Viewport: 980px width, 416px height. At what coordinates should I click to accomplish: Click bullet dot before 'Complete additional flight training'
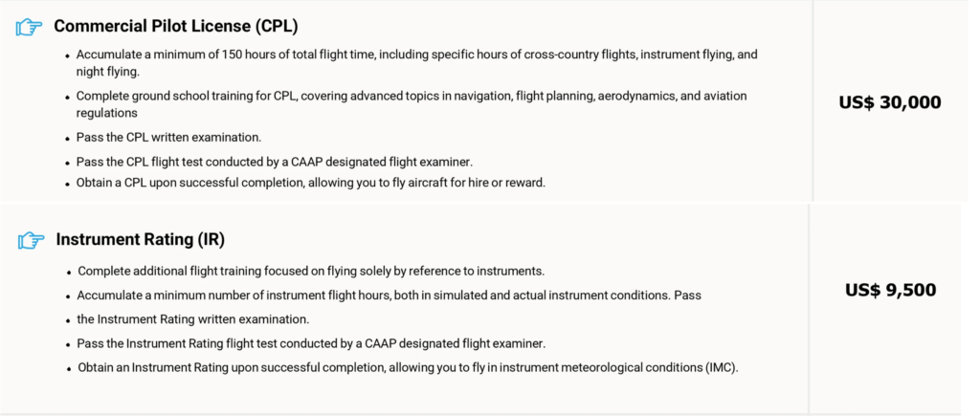(69, 272)
